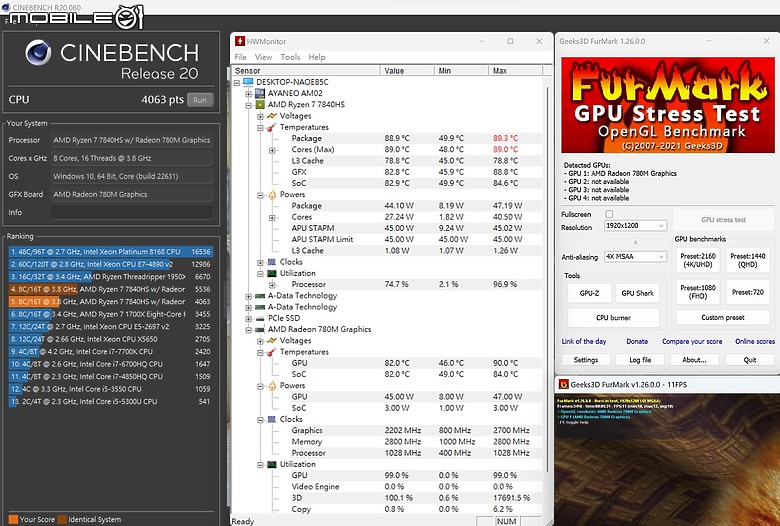Click the FurMark v1.26.0.0 render window icon
Image resolution: width=780 pixels, height=526 pixels.
pos(564,384)
